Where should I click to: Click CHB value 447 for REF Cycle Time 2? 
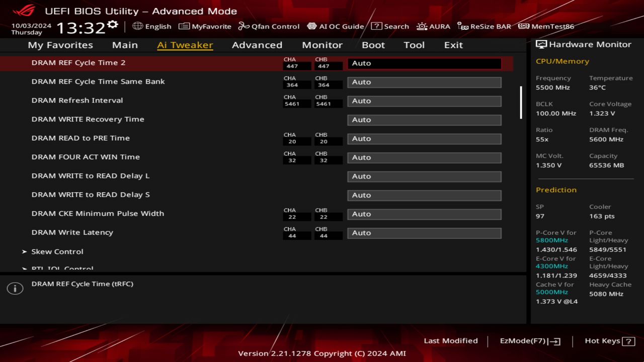point(329,66)
